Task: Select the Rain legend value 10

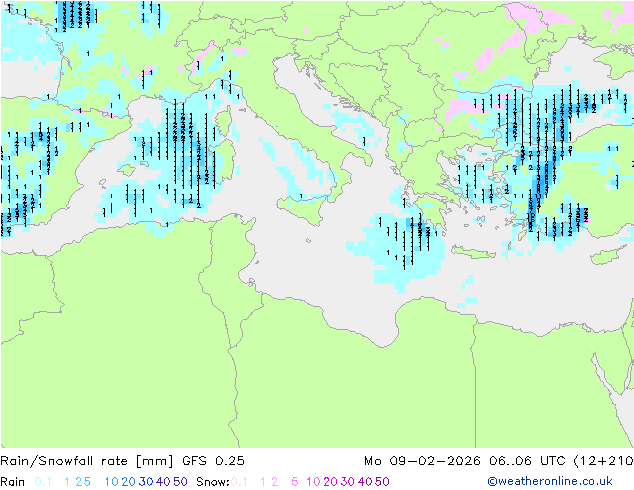Action: click(x=112, y=482)
